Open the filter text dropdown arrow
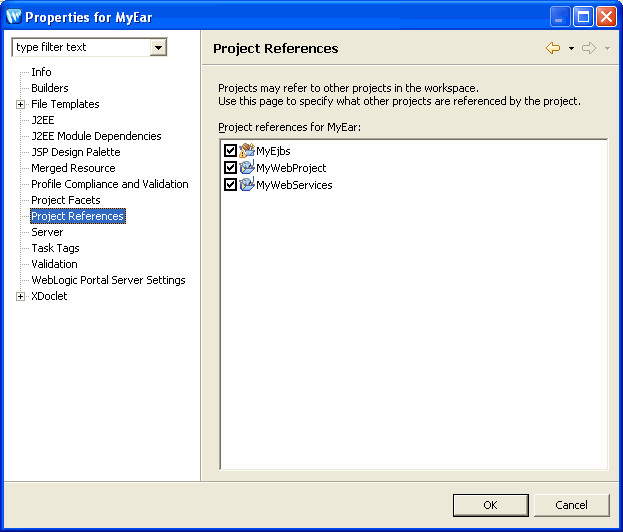Image resolution: width=623 pixels, height=532 pixels. [x=158, y=48]
